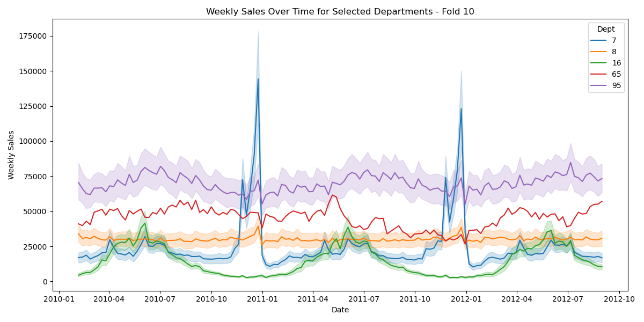Click x-axis tick label 2010-10

coord(211,298)
